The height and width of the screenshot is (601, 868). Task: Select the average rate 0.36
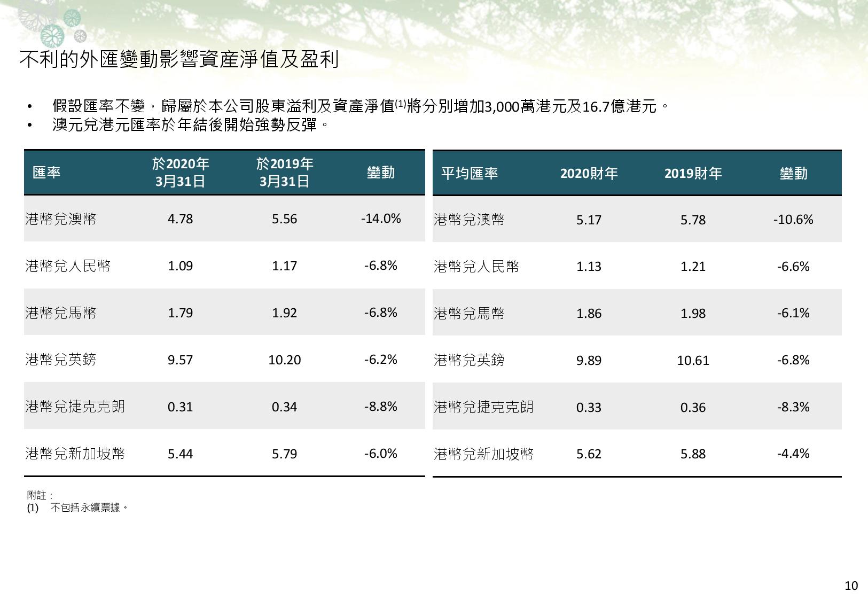pos(693,407)
